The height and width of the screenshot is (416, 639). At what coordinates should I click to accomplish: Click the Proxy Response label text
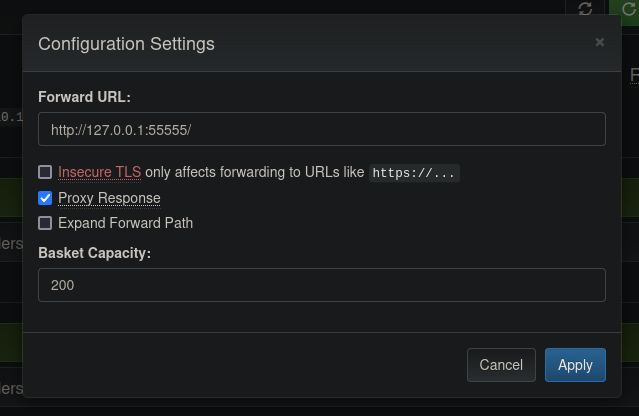tap(109, 198)
